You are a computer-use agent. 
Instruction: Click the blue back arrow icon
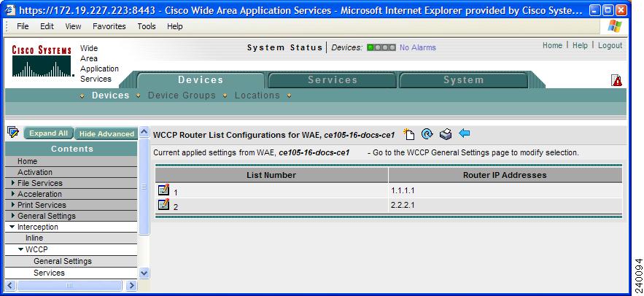(x=464, y=133)
